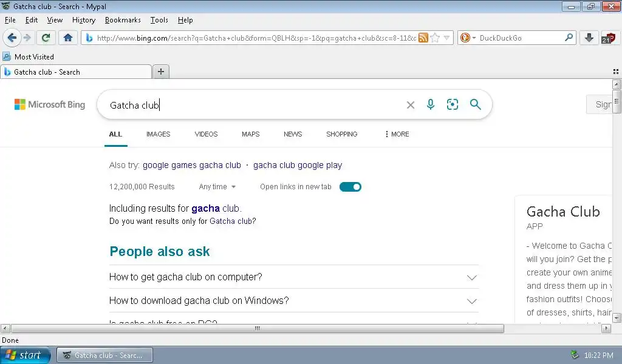Click into the Bing search input field

(x=254, y=105)
